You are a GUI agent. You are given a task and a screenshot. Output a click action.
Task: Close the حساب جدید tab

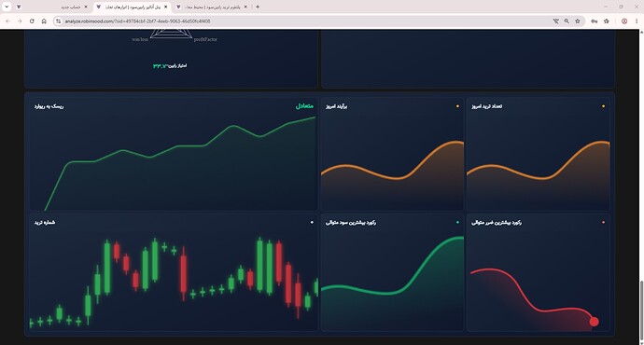86,7
